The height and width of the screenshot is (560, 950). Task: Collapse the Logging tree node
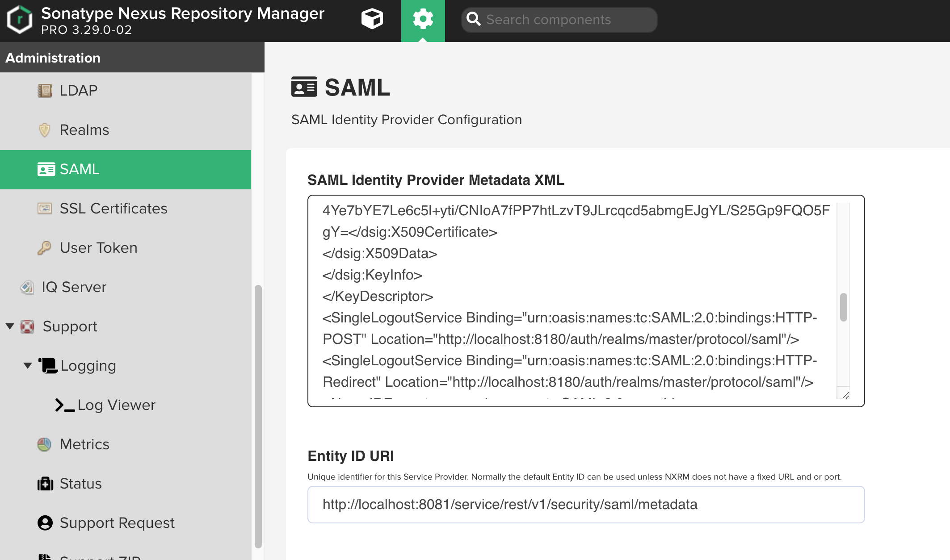28,365
